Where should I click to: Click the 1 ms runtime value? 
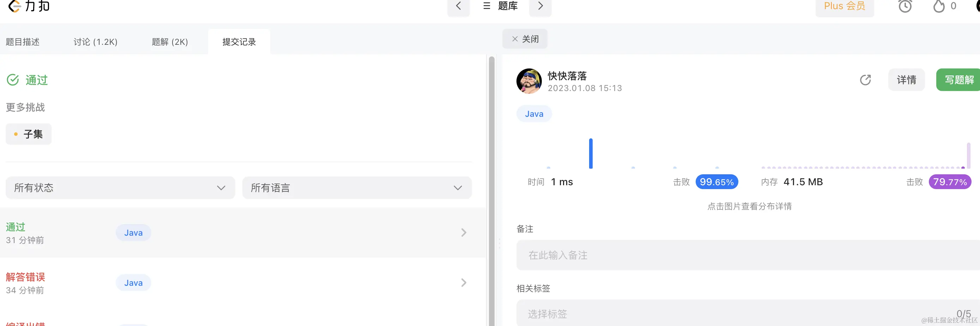point(562,182)
